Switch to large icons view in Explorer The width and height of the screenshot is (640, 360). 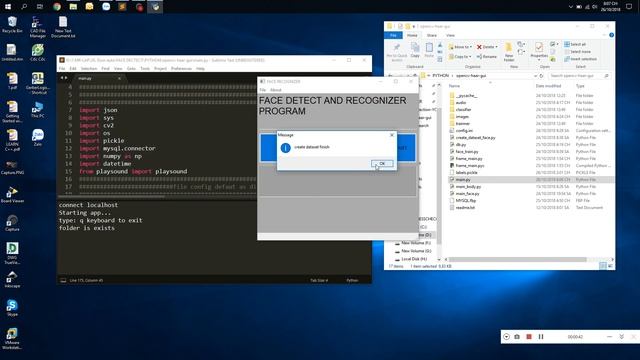tap(610, 266)
